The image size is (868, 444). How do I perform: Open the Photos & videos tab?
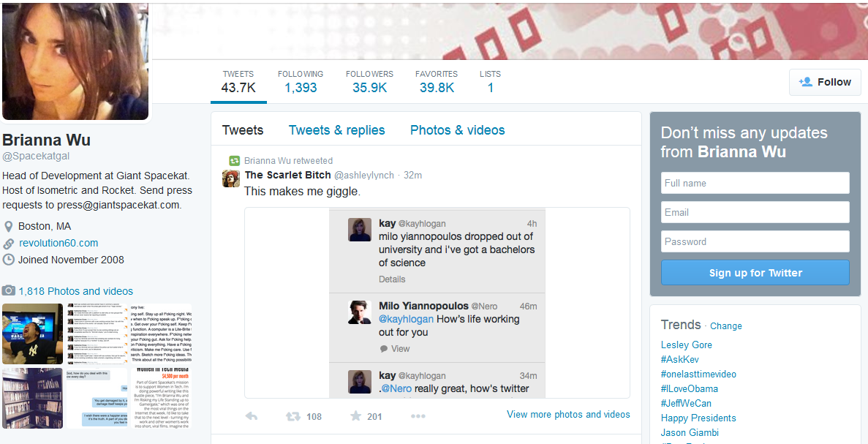pos(457,130)
